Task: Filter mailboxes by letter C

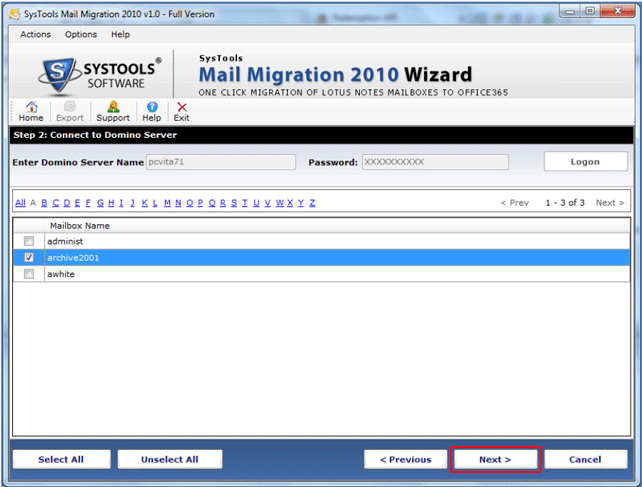Action: coord(56,203)
